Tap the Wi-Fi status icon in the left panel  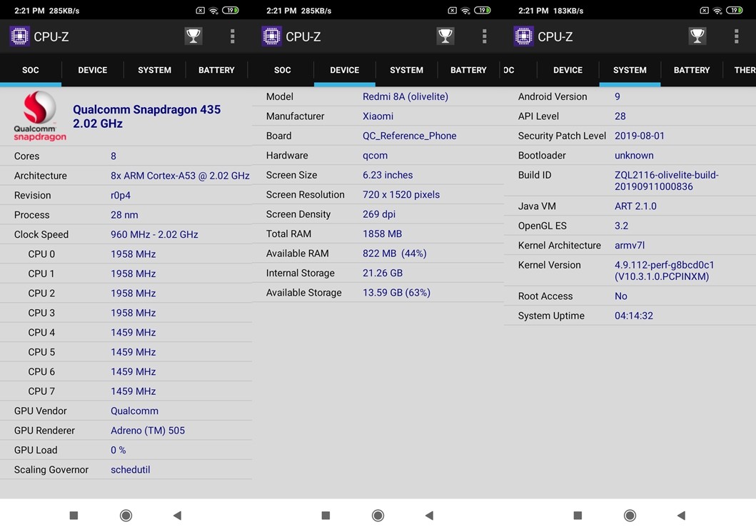click(213, 11)
